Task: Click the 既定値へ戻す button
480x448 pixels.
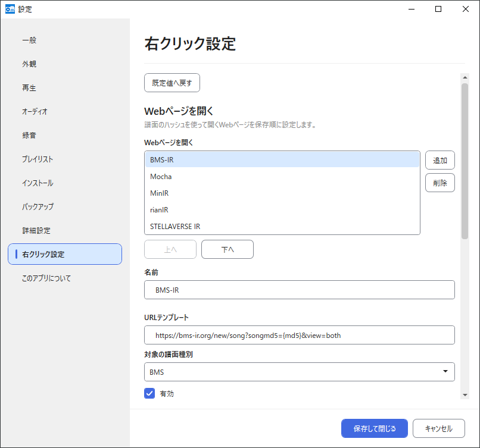Action: click(x=172, y=83)
